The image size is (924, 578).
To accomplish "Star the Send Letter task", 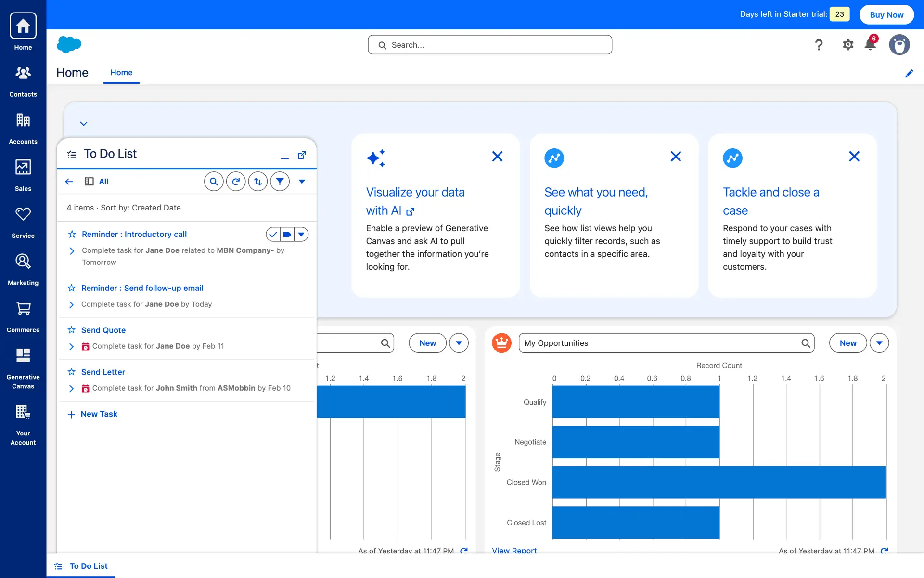I will [x=72, y=372].
